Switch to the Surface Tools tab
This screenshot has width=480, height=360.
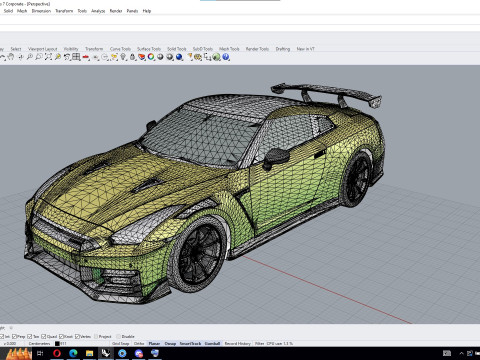(149, 49)
